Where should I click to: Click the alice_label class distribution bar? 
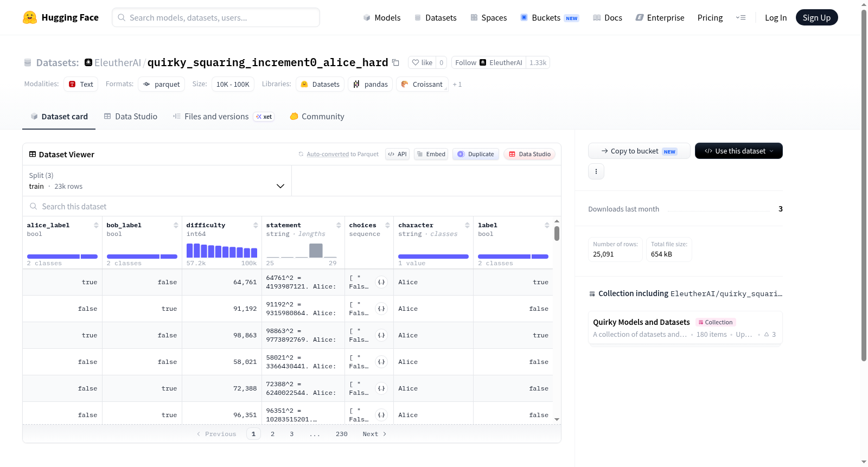click(x=62, y=257)
